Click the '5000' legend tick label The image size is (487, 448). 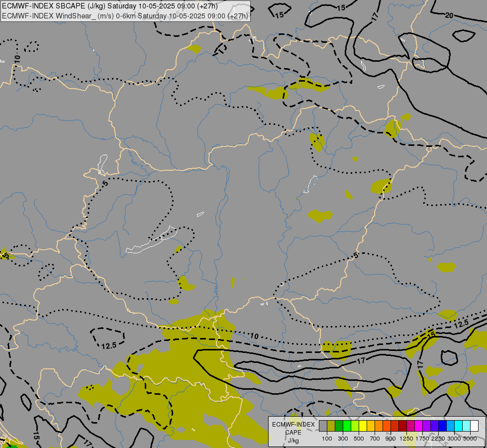tap(470, 439)
